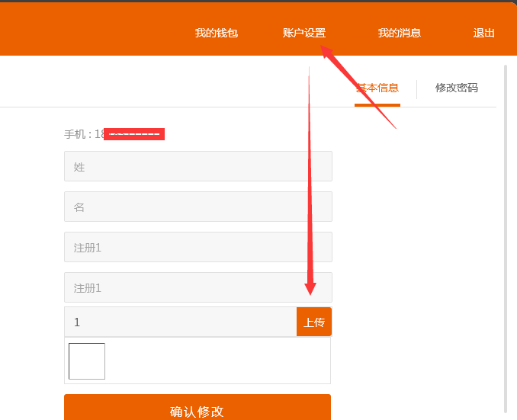Switch to the 基本信息 tab

pos(377,88)
